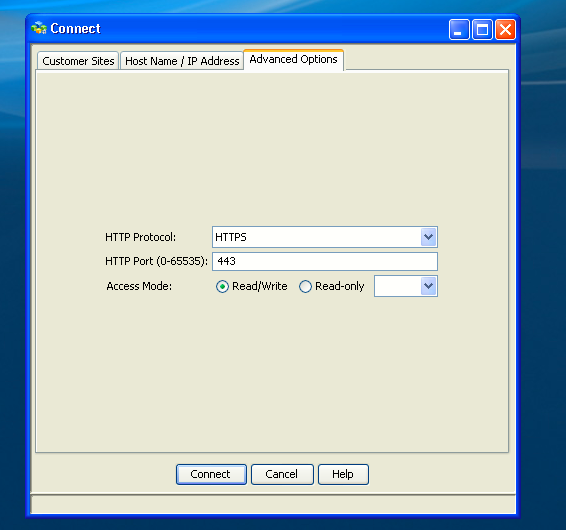Image resolution: width=566 pixels, height=530 pixels.
Task: Click the Connect title bar text
Action: pyautogui.click(x=75, y=29)
